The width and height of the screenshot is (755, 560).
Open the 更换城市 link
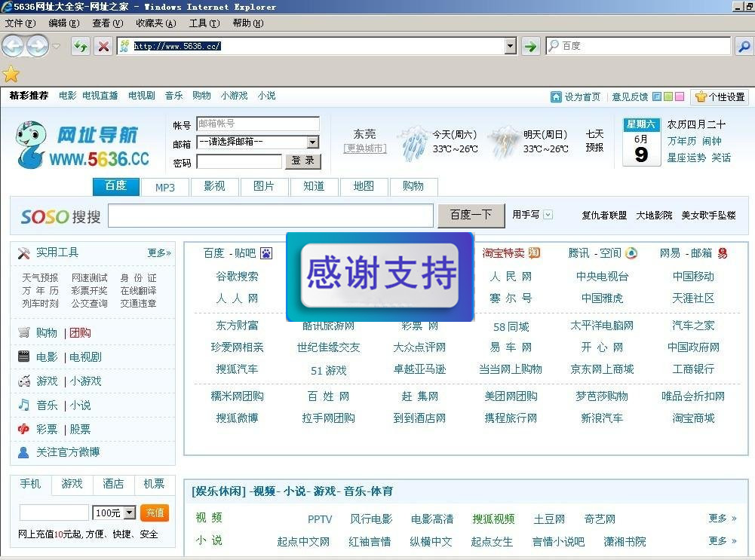pyautogui.click(x=364, y=148)
